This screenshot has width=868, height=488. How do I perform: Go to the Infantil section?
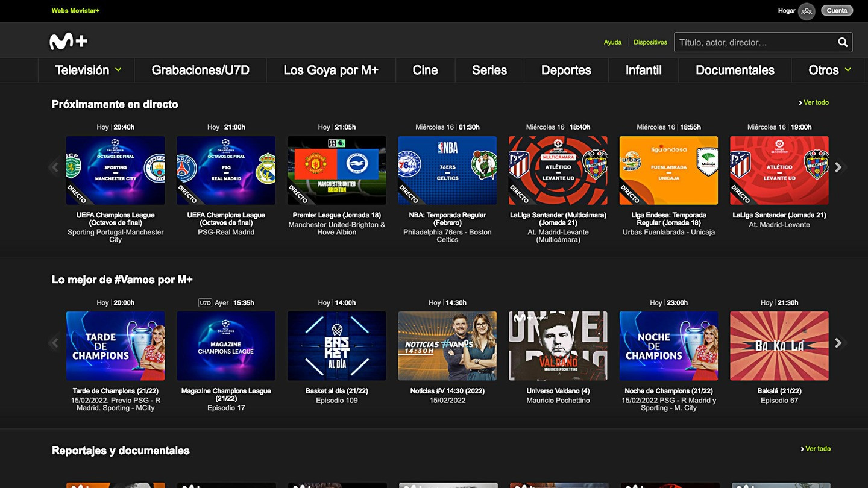coord(643,70)
